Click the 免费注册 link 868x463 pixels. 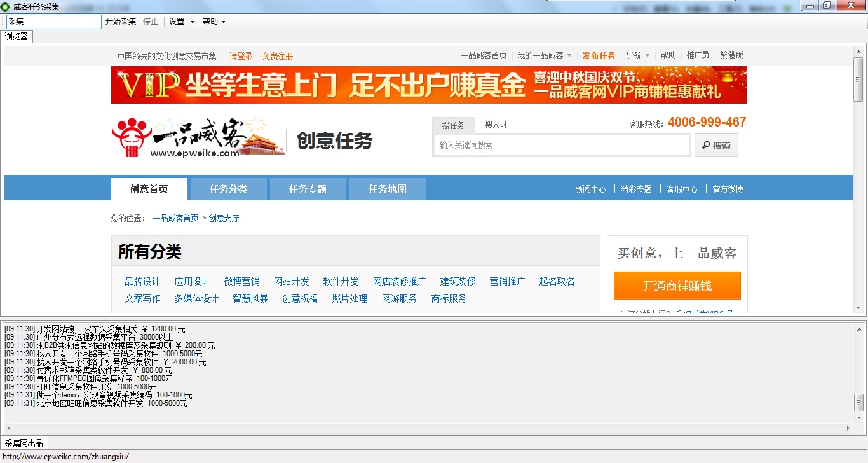(x=278, y=55)
